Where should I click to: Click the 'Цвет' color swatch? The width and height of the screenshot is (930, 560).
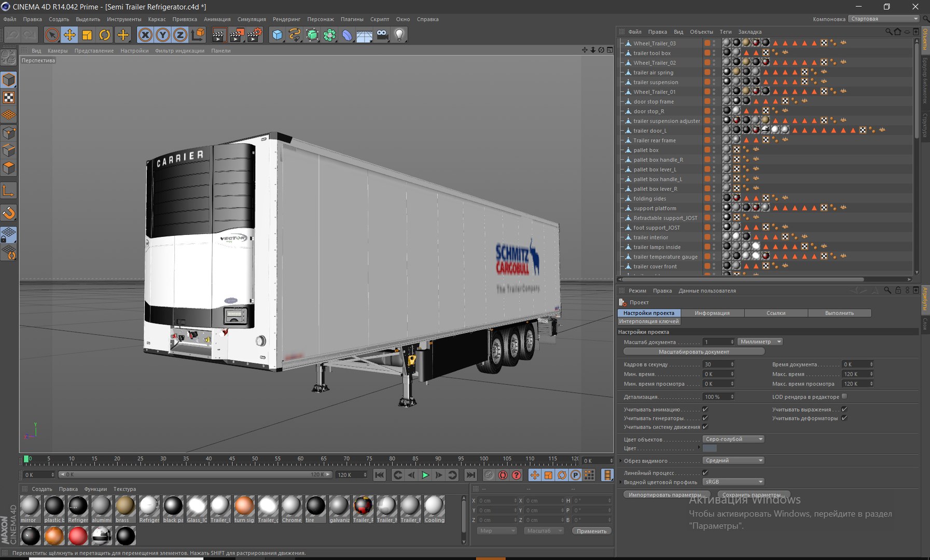(x=710, y=448)
